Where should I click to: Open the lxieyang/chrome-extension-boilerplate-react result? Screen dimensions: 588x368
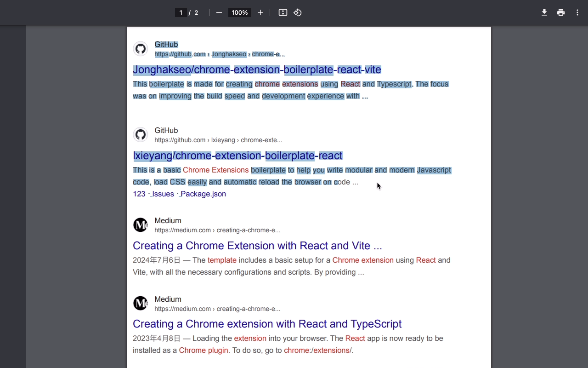tap(237, 155)
